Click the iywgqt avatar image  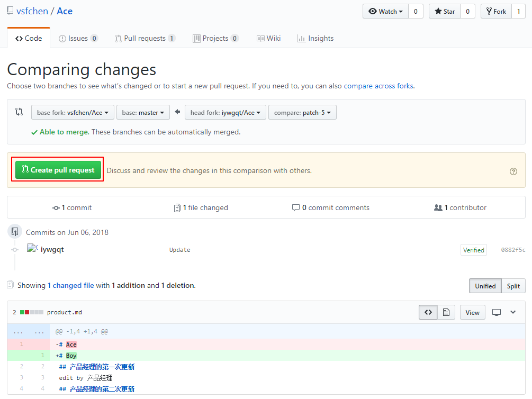pos(32,249)
